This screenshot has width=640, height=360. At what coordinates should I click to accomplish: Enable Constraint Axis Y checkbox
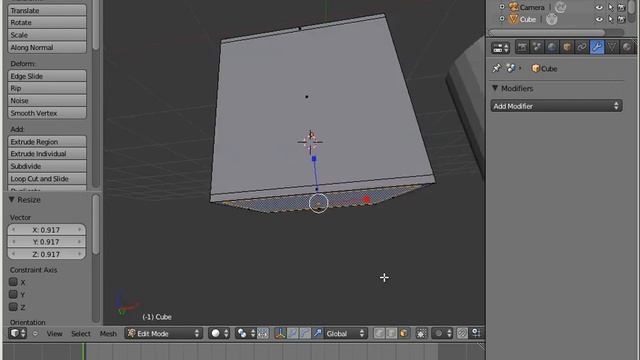pos(13,294)
